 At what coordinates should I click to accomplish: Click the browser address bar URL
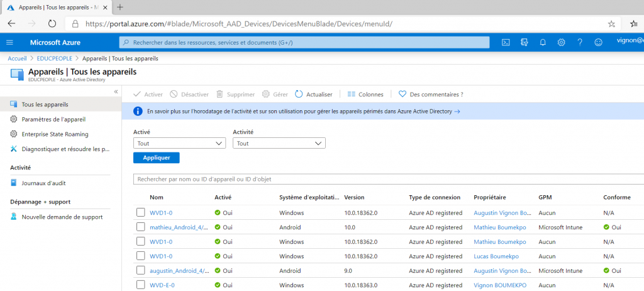[x=238, y=24]
